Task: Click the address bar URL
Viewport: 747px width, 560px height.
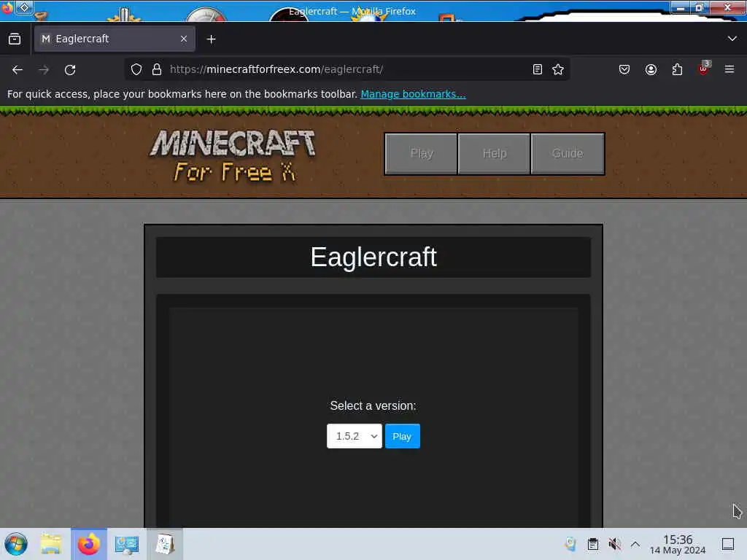Action: [x=276, y=69]
